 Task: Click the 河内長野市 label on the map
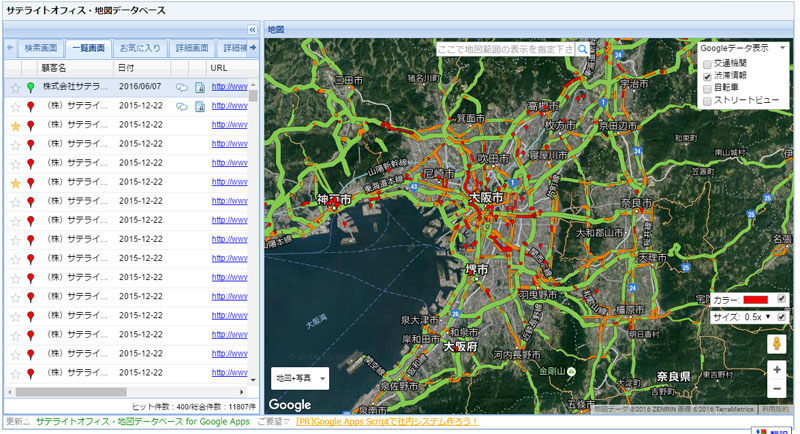[517, 354]
